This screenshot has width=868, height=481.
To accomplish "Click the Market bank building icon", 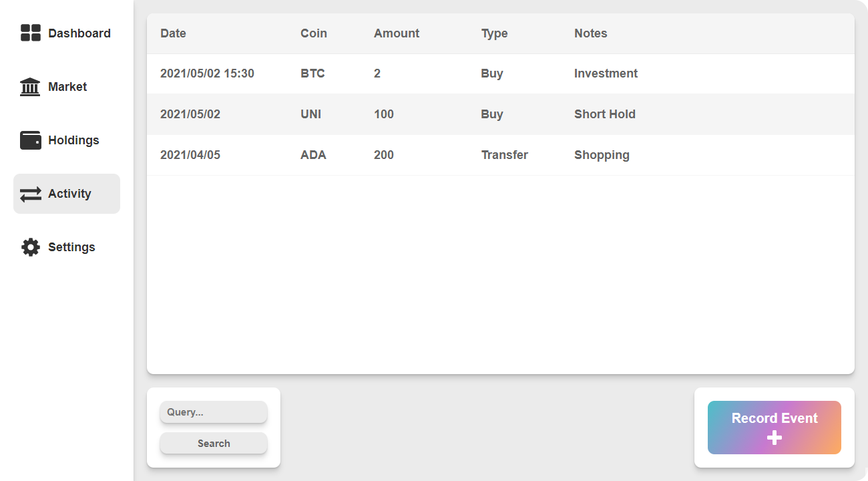I will [x=30, y=87].
